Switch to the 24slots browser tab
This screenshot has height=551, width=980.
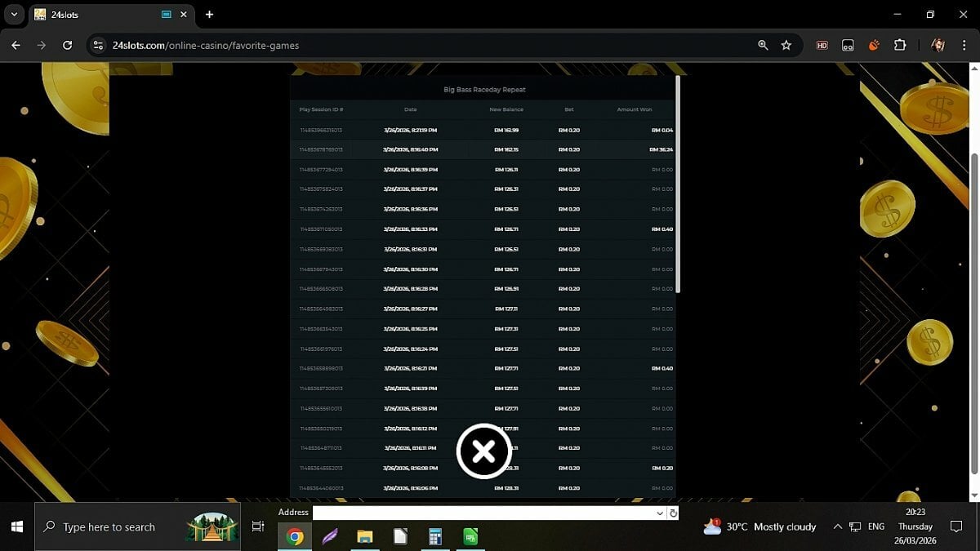click(98, 15)
